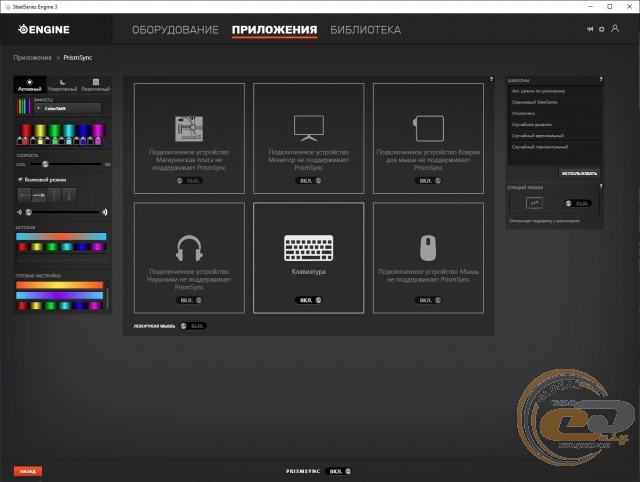Apply orange-yellow preset in Готовые настройки
The width and height of the screenshot is (640, 482).
click(60, 285)
